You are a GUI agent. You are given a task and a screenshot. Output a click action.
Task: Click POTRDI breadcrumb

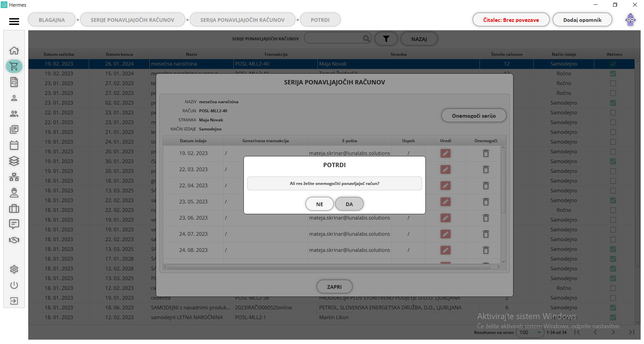[x=320, y=20]
